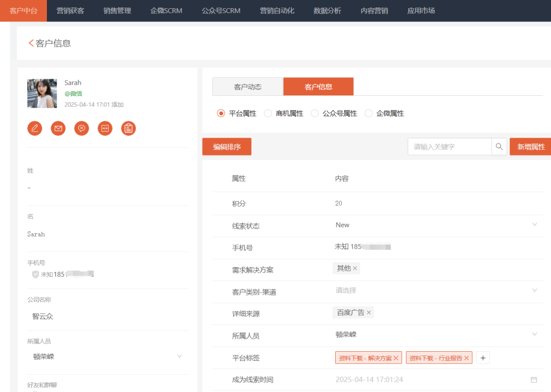Viewport: 551px width, 392px height.
Task: Switch to the 客户动态 tab
Action: [247, 87]
